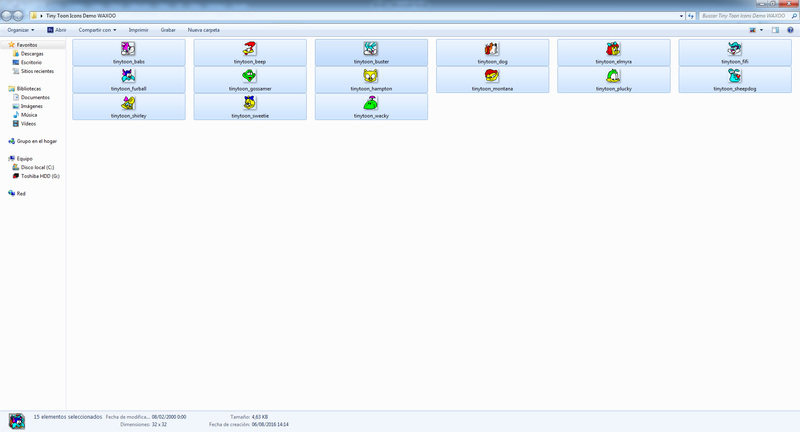Select the tinytoon_dog icon file
Image resolution: width=800 pixels, height=432 pixels.
[x=492, y=53]
